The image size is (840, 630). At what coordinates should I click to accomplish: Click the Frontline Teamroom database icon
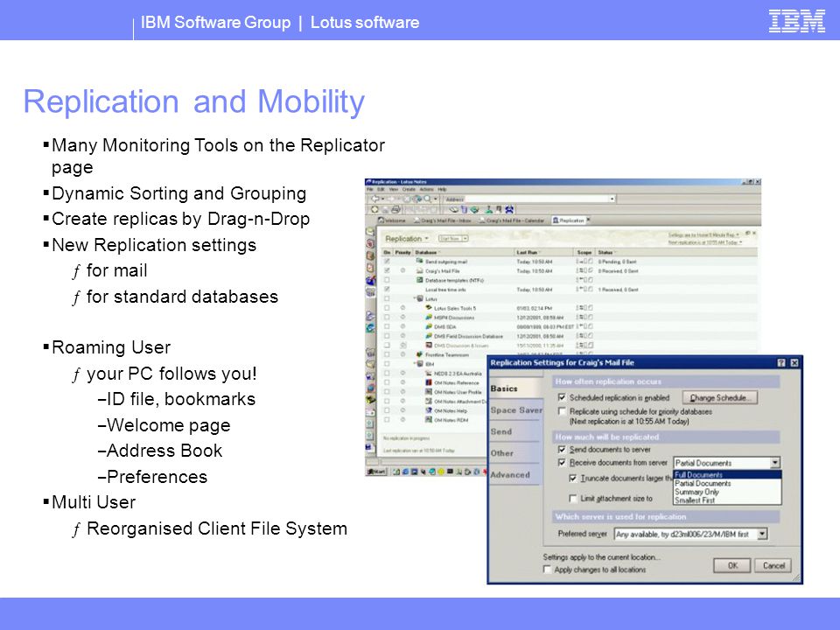(x=419, y=354)
